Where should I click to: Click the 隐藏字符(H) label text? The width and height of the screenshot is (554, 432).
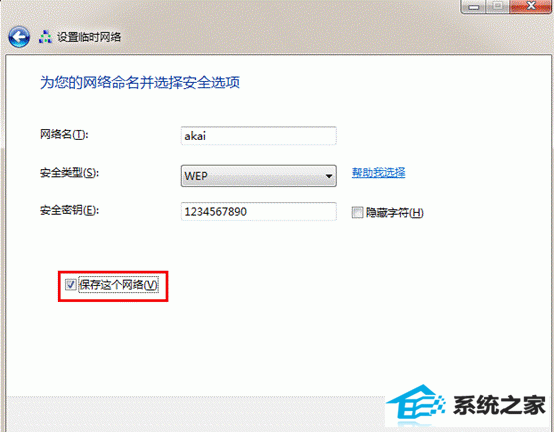pyautogui.click(x=395, y=213)
